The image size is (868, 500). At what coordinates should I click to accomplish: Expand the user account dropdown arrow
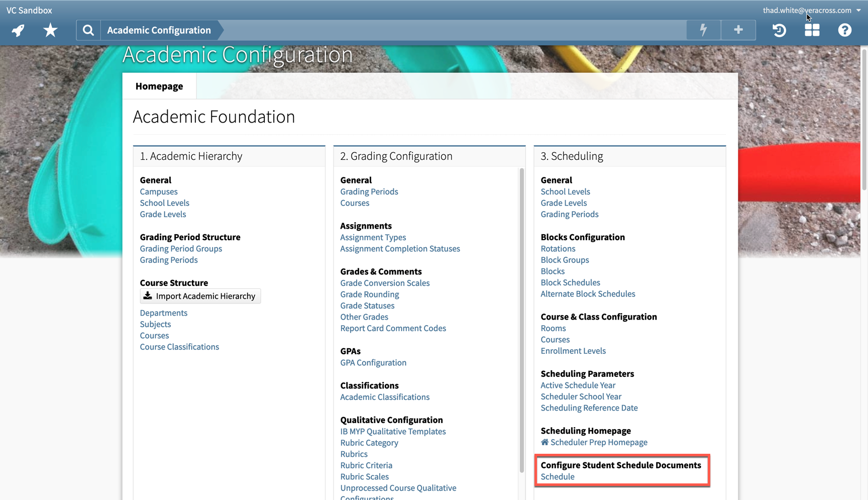click(x=858, y=10)
